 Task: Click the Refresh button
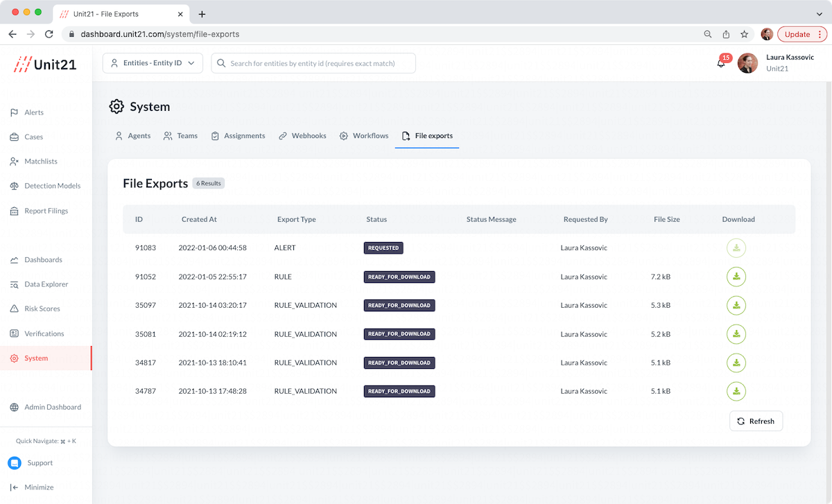point(756,421)
